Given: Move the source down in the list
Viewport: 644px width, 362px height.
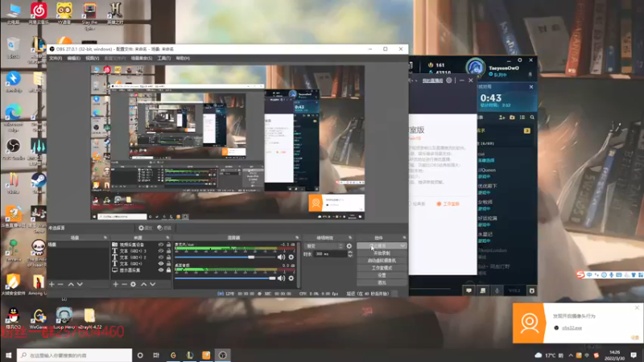Looking at the screenshot, I should (x=153, y=284).
